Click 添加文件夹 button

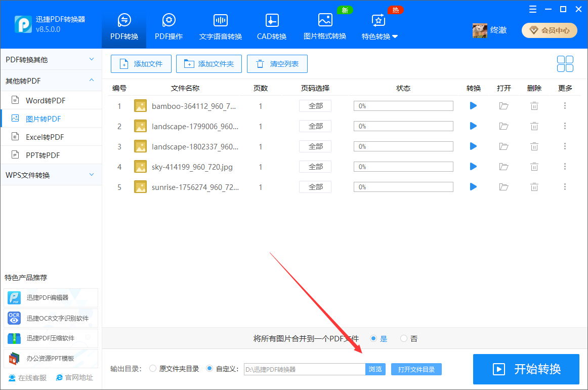209,64
